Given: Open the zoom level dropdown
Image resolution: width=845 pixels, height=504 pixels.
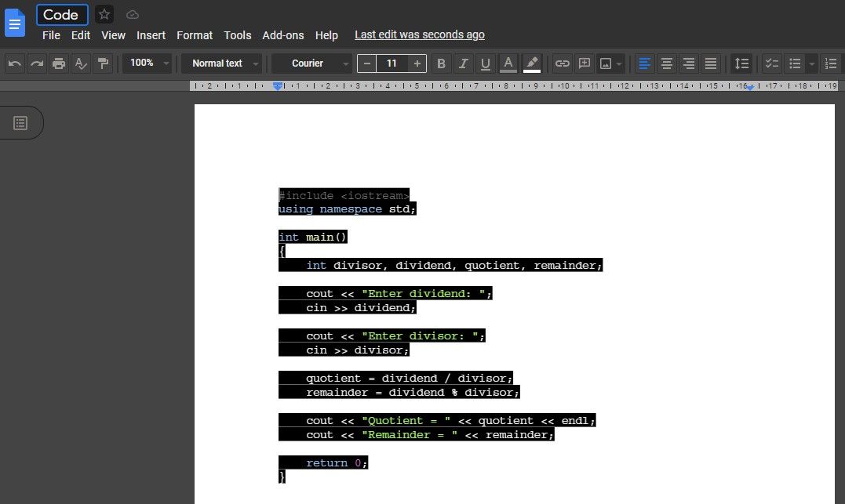Looking at the screenshot, I should [147, 63].
